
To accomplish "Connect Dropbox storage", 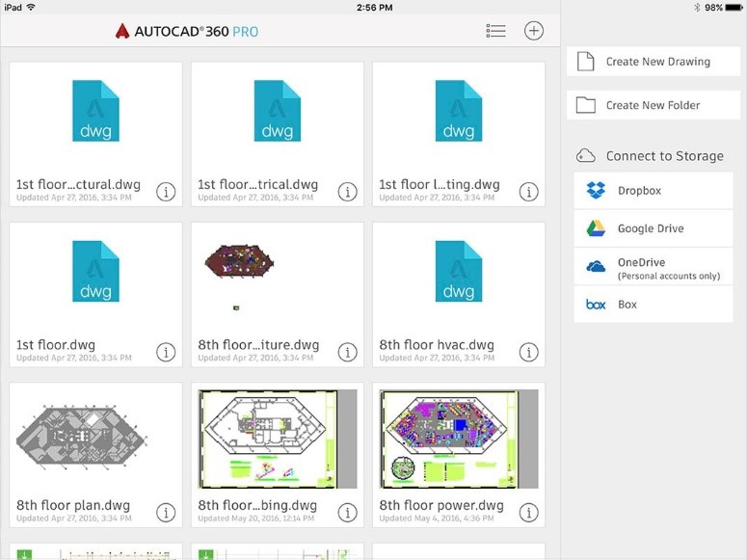I will tap(654, 191).
